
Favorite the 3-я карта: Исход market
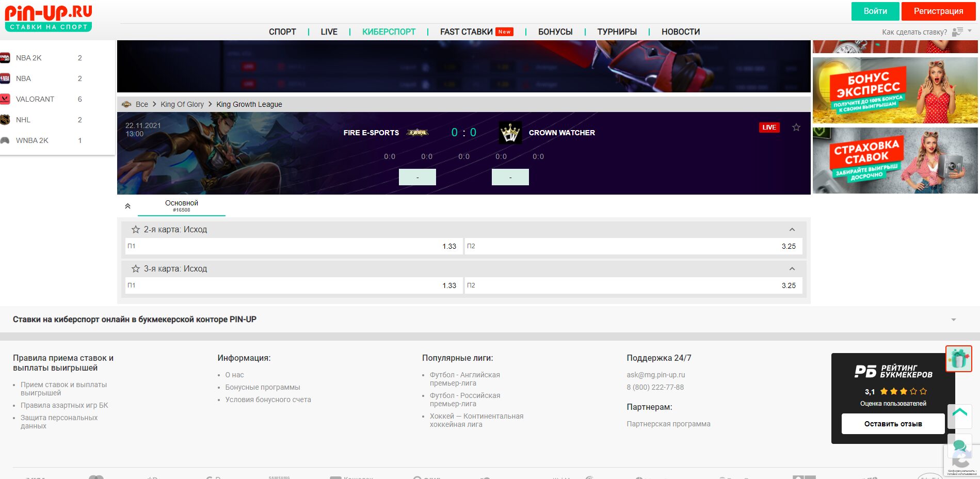point(136,268)
